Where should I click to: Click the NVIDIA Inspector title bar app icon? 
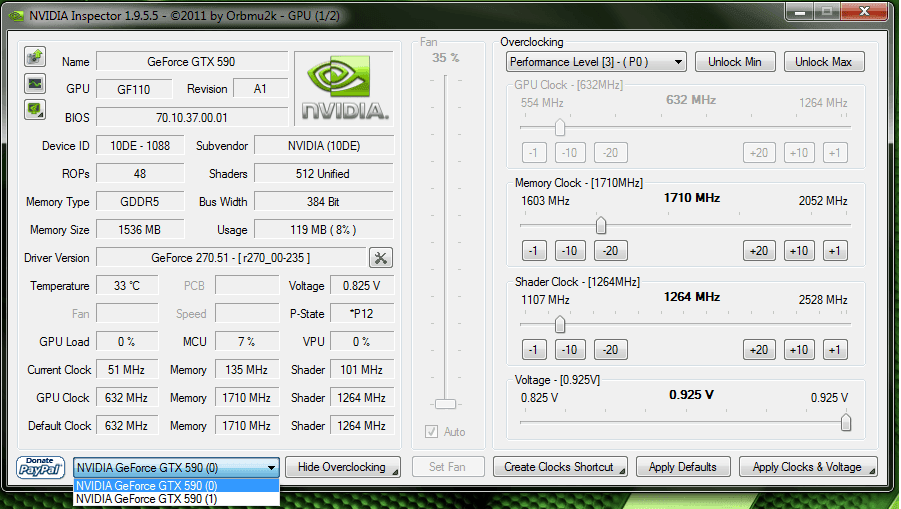pyautogui.click(x=16, y=16)
